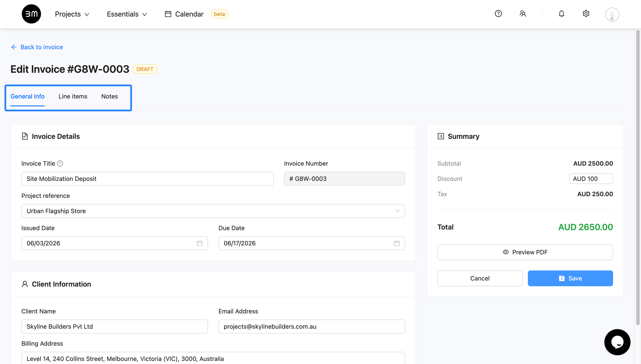Click the back arrow icon
Viewport: 641px width, 364px height.
click(14, 47)
